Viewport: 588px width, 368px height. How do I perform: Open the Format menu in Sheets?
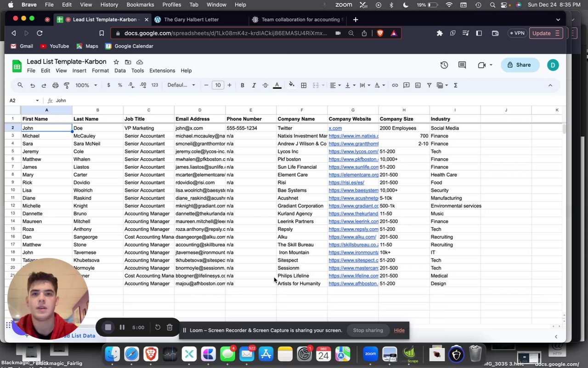(x=100, y=71)
